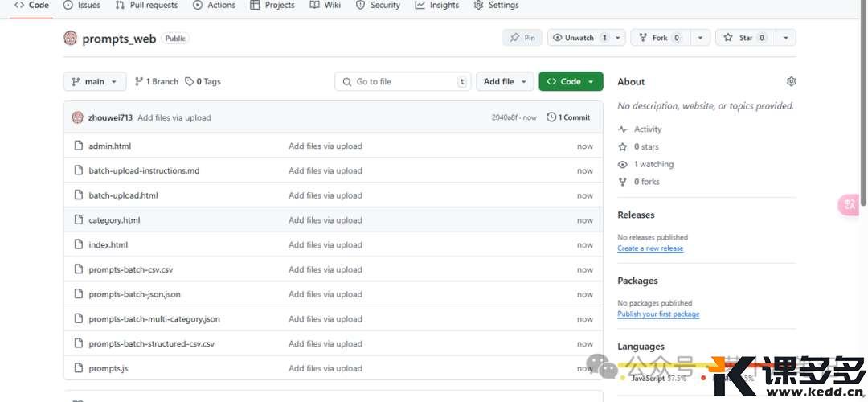Screen dimensions: 868x402
Task: Open prompts-batch-multi-category.json file
Action: coord(154,319)
